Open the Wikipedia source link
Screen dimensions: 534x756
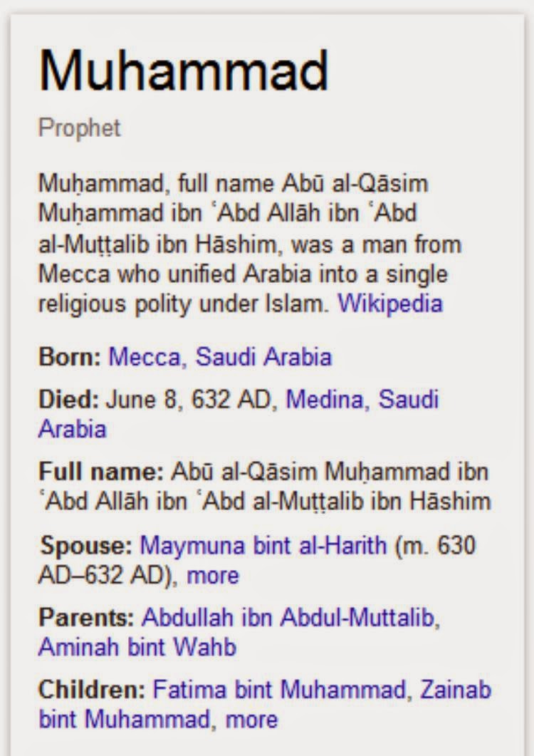(390, 304)
